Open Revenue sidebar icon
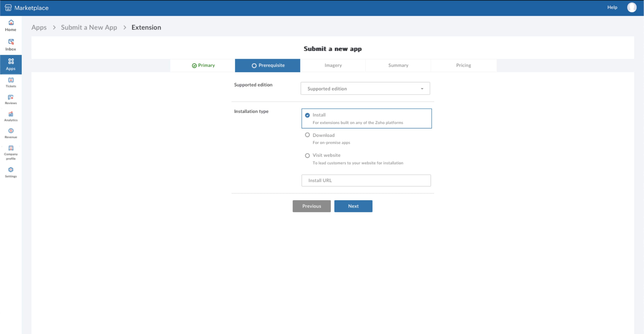Viewport: 644px width, 334px height. pos(11,133)
